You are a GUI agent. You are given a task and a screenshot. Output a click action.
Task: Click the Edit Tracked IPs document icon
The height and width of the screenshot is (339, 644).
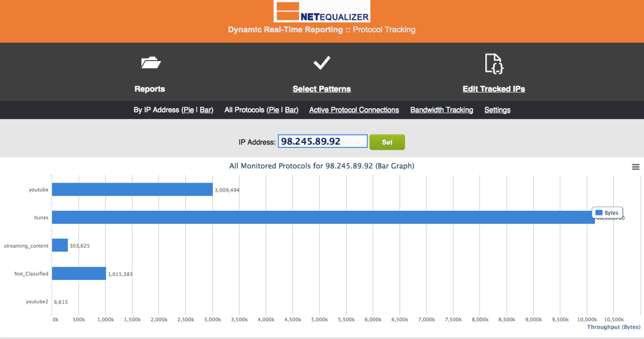coord(494,64)
